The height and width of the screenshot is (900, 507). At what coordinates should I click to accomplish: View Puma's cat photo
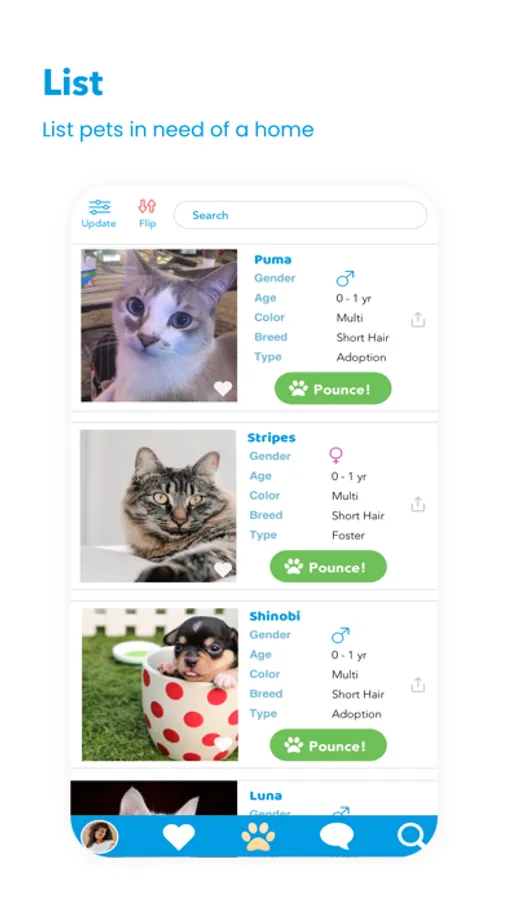point(159,325)
